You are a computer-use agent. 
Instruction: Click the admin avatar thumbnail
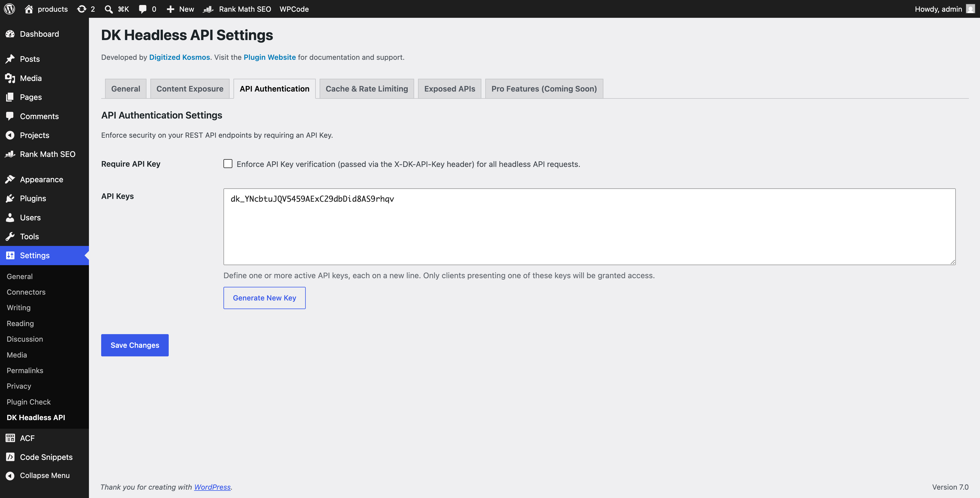(x=971, y=9)
